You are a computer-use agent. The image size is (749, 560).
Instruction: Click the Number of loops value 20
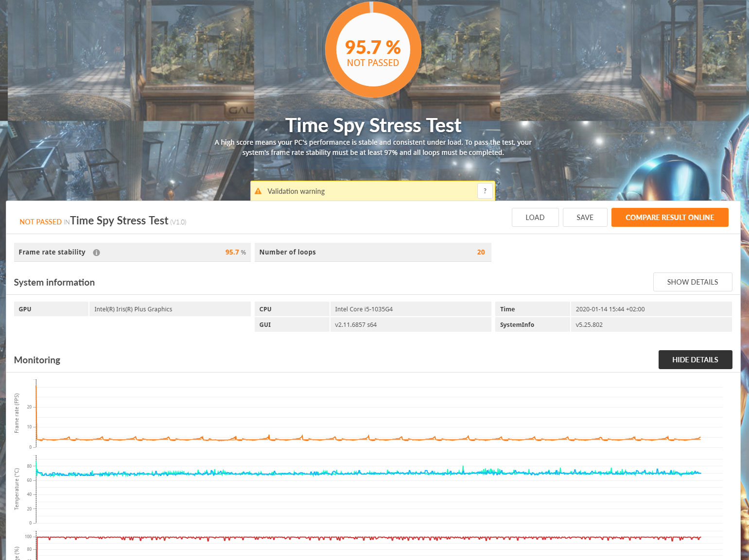(481, 253)
